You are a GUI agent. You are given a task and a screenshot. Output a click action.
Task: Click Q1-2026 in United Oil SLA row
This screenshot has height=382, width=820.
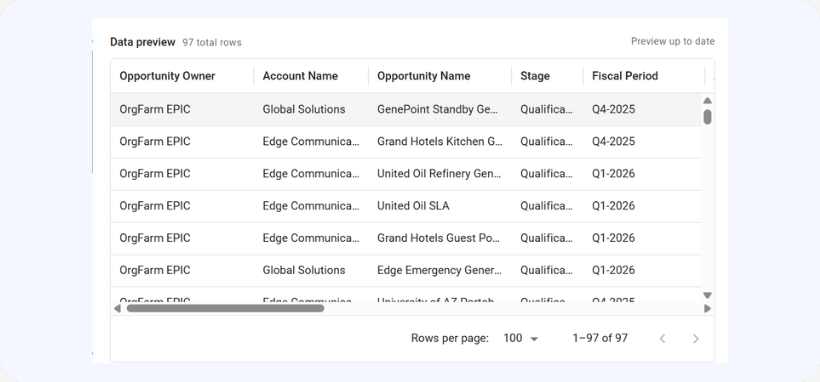coord(613,206)
